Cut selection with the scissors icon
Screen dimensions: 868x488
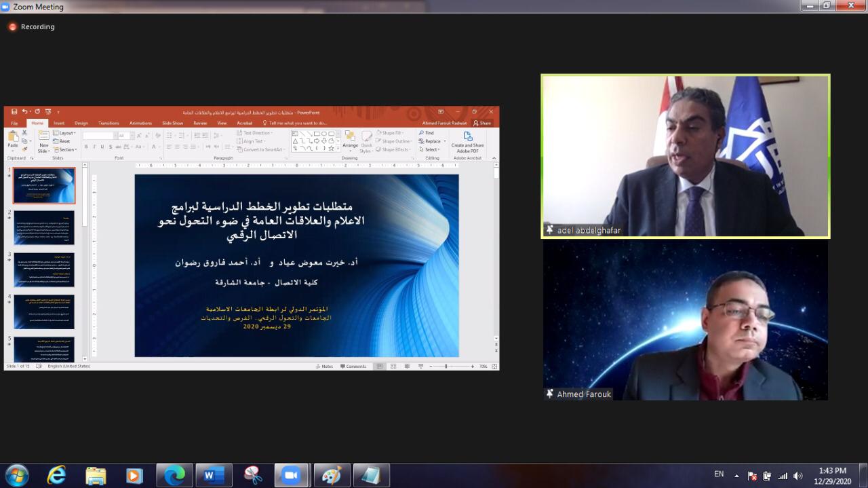click(24, 133)
